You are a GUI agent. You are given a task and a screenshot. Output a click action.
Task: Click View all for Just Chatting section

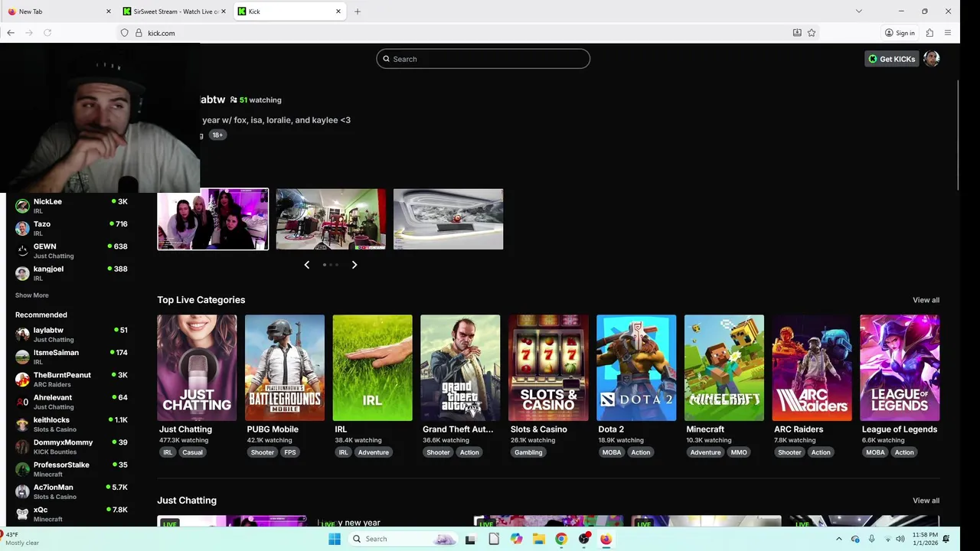coord(926,500)
